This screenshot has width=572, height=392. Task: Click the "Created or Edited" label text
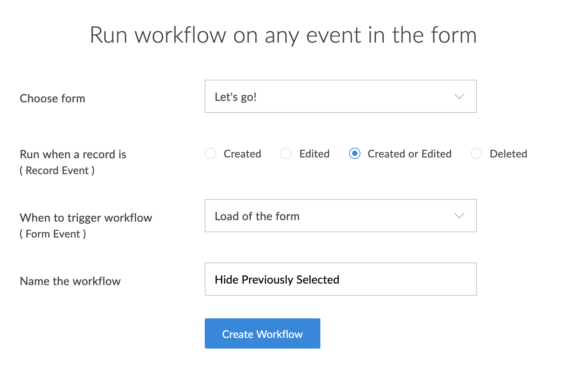coord(410,154)
